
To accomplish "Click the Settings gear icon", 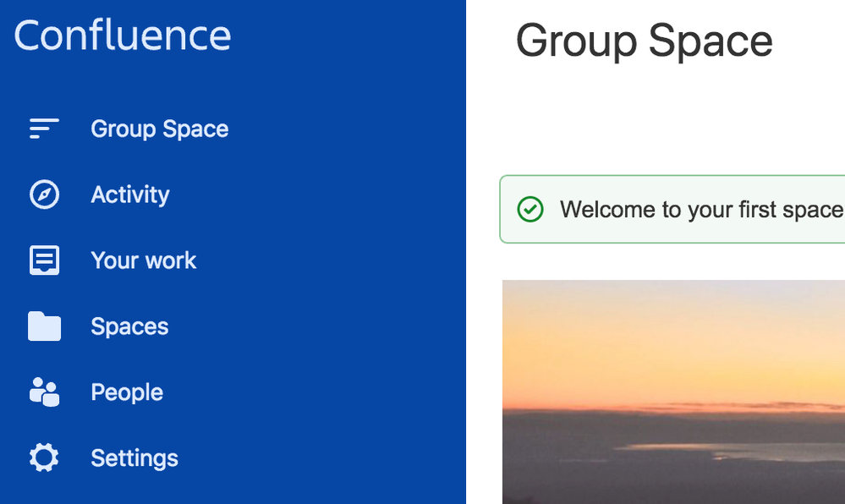I will click(44, 457).
